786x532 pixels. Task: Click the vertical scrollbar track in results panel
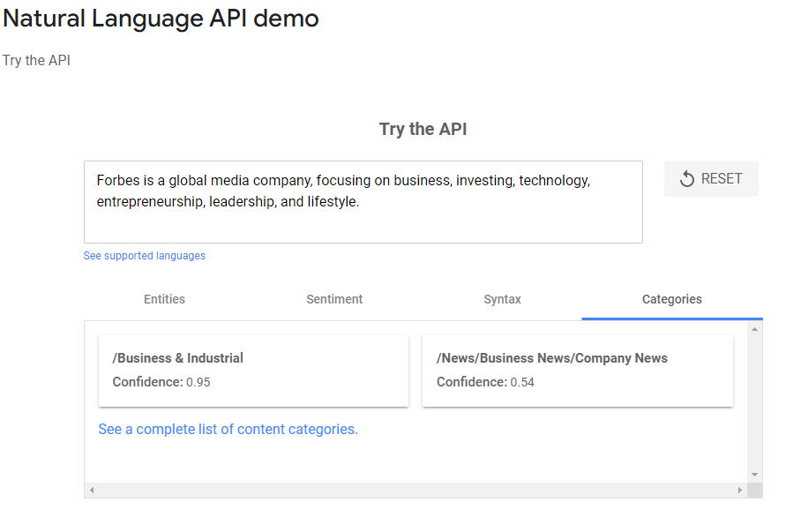(x=754, y=401)
